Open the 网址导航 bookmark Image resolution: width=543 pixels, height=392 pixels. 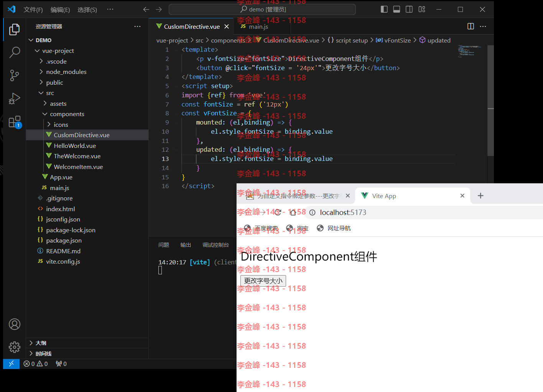click(334, 228)
